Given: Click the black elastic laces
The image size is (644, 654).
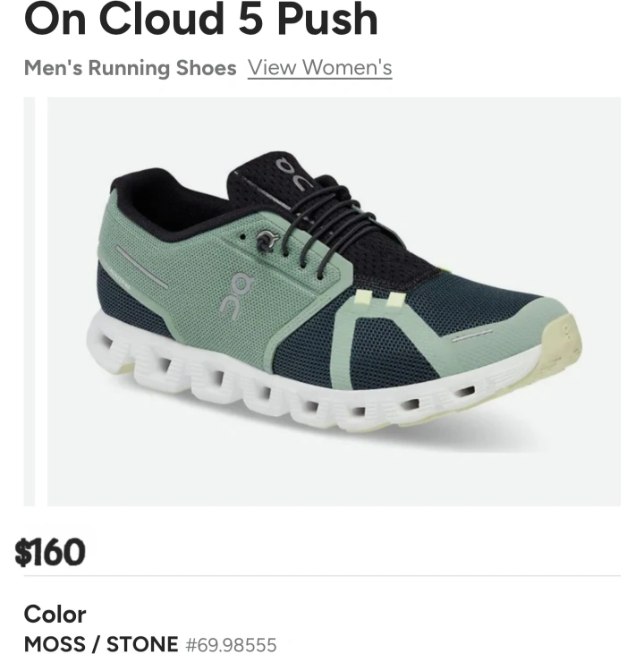Looking at the screenshot, I should click(326, 221).
